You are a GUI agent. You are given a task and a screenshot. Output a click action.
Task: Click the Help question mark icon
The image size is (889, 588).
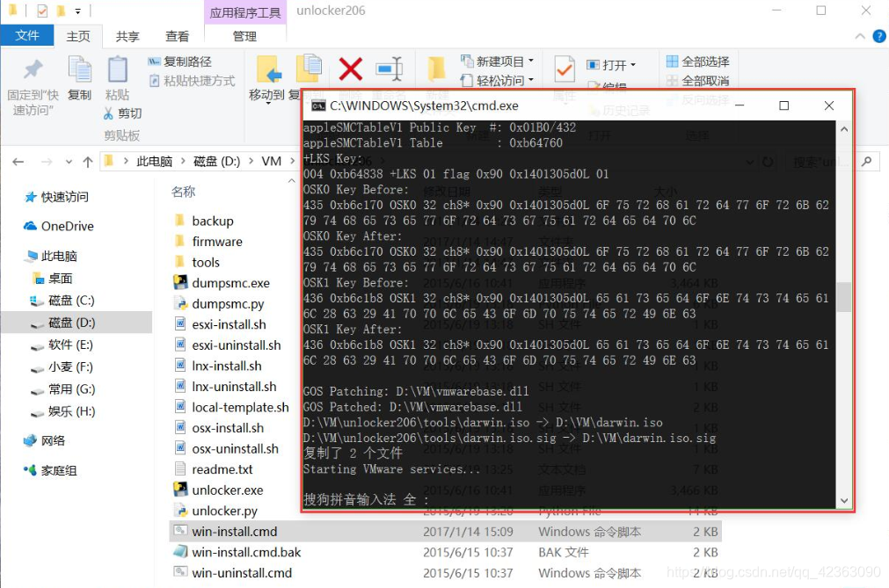(878, 36)
